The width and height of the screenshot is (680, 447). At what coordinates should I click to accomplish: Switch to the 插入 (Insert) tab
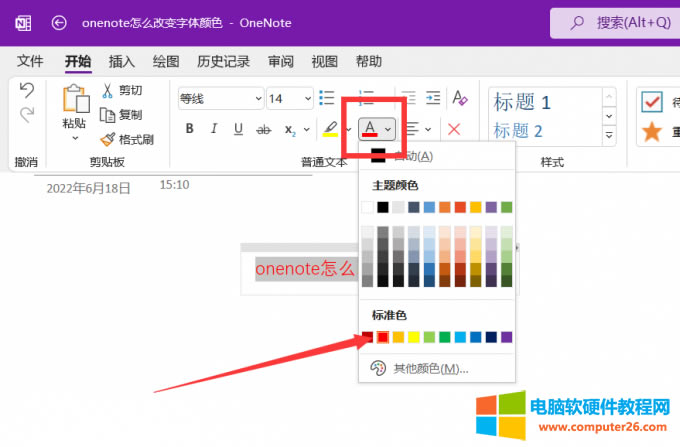tap(122, 61)
